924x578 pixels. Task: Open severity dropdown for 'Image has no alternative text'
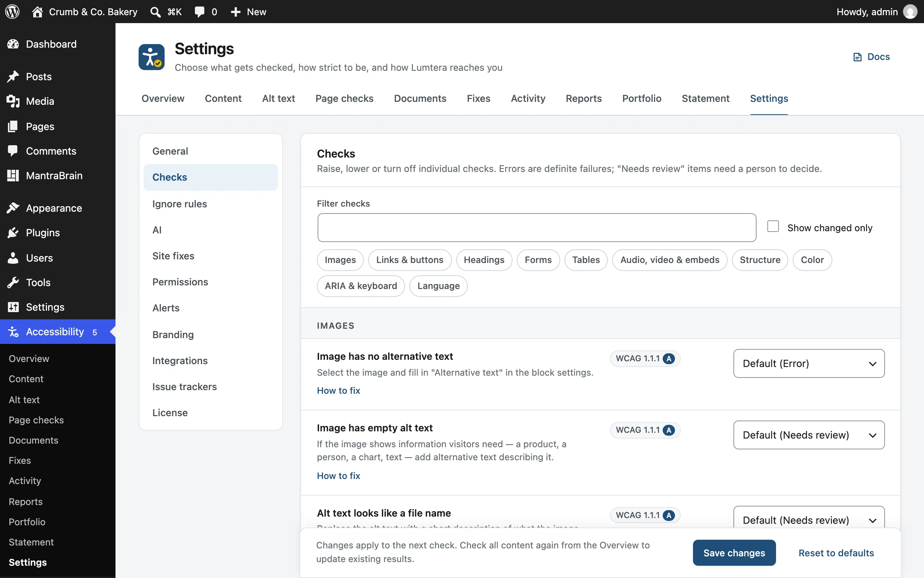tap(809, 363)
